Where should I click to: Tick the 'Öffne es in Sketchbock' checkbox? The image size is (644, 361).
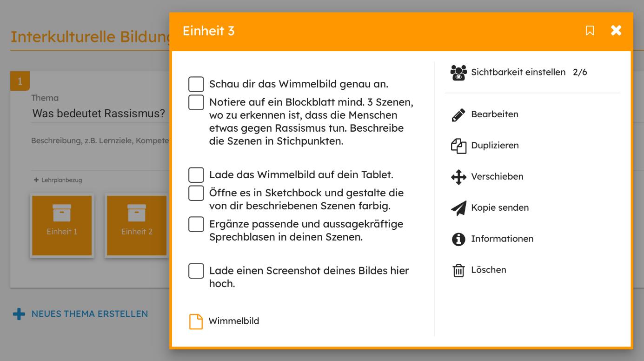coord(196,193)
